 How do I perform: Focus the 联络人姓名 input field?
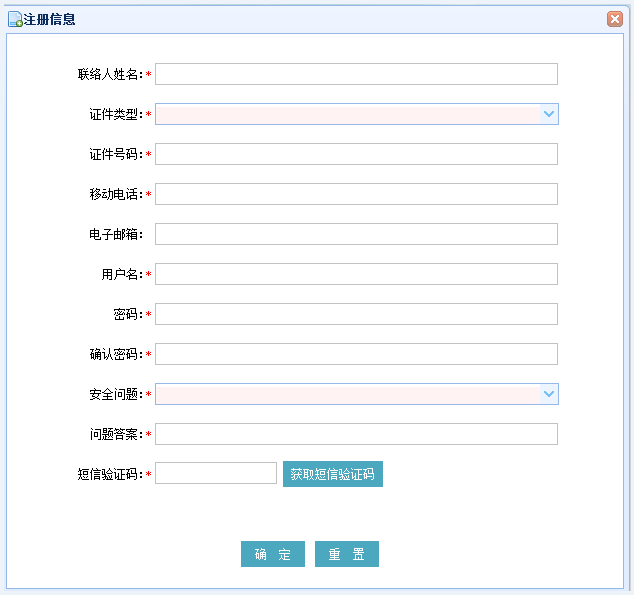(x=356, y=74)
